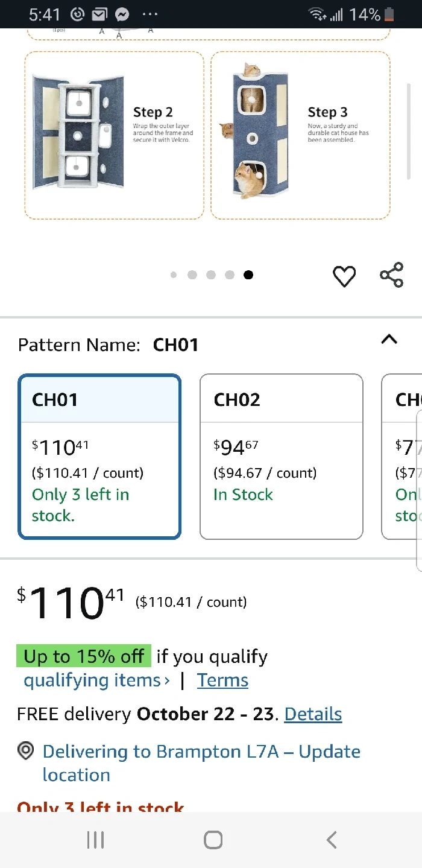Screen dimensions: 422x868
Task: Open the Terms link
Action: (x=222, y=680)
